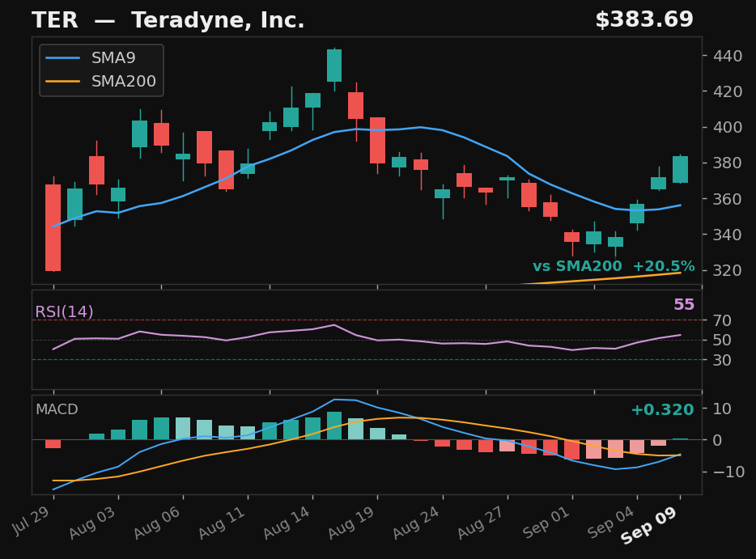756x559 pixels.
Task: Click the 360 price axis label
Action: pos(728,198)
